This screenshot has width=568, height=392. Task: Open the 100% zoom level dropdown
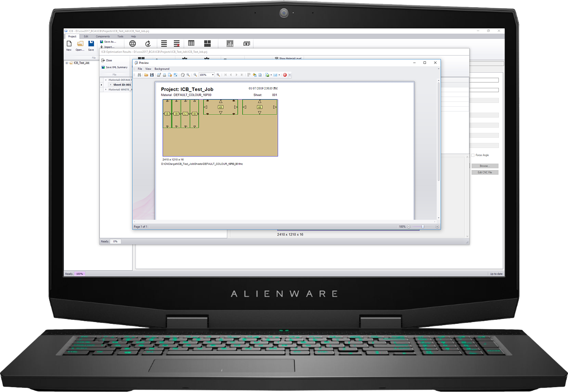click(213, 75)
